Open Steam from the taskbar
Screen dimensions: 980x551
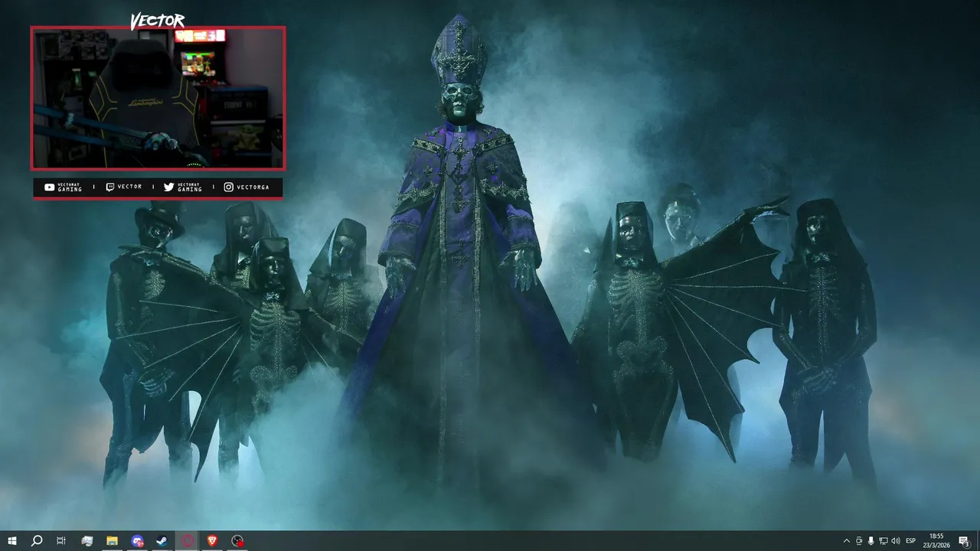click(162, 541)
